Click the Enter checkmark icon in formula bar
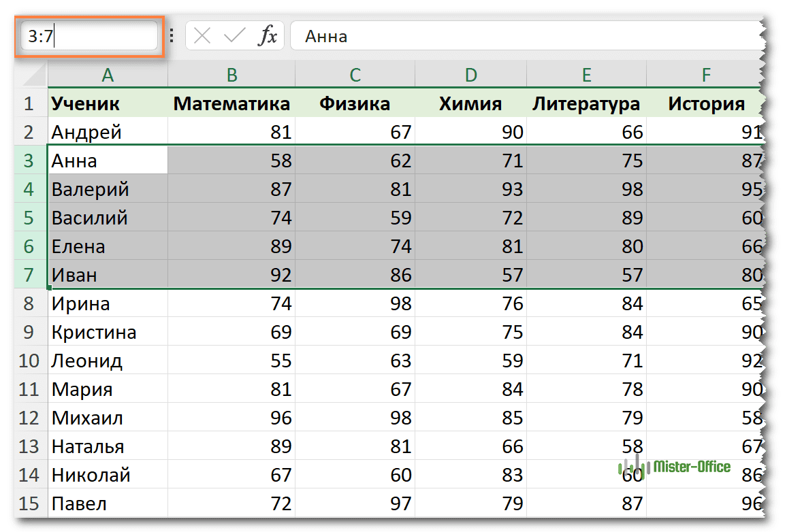Screen dimensions: 785x532 [x=235, y=36]
